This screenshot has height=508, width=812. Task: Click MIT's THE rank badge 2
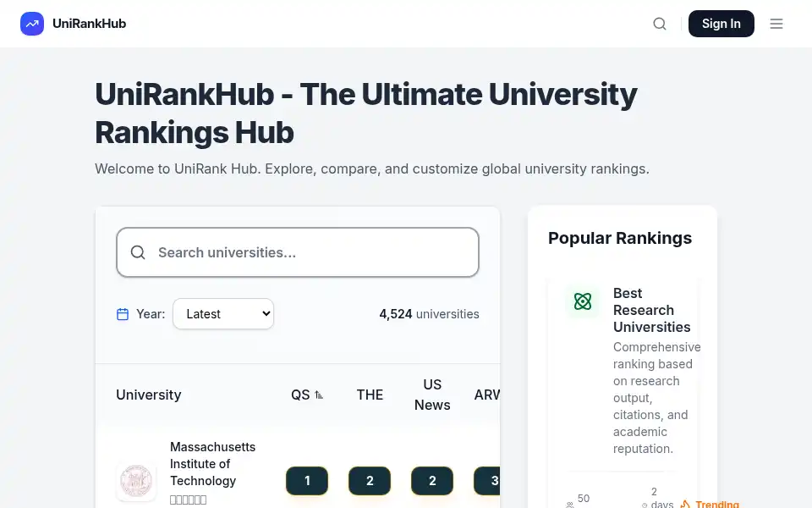370,481
